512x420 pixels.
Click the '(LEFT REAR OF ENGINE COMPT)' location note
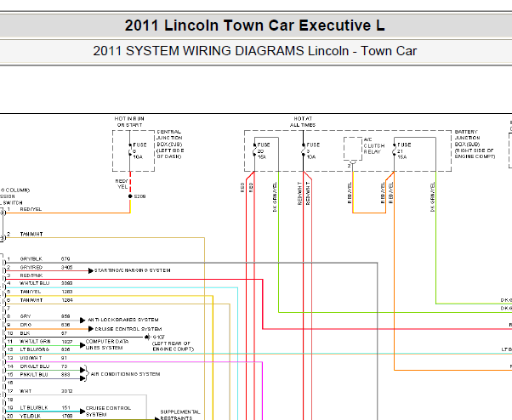[x=173, y=346]
